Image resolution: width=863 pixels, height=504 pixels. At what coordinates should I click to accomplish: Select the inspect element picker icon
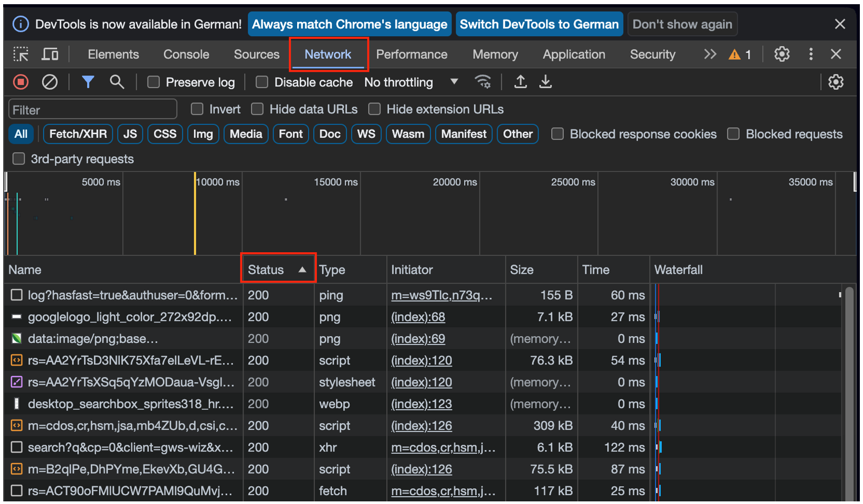[21, 54]
